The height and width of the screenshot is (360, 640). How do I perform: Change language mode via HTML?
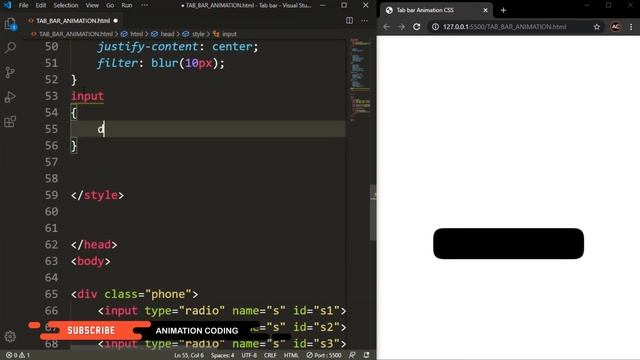pyautogui.click(x=291, y=355)
